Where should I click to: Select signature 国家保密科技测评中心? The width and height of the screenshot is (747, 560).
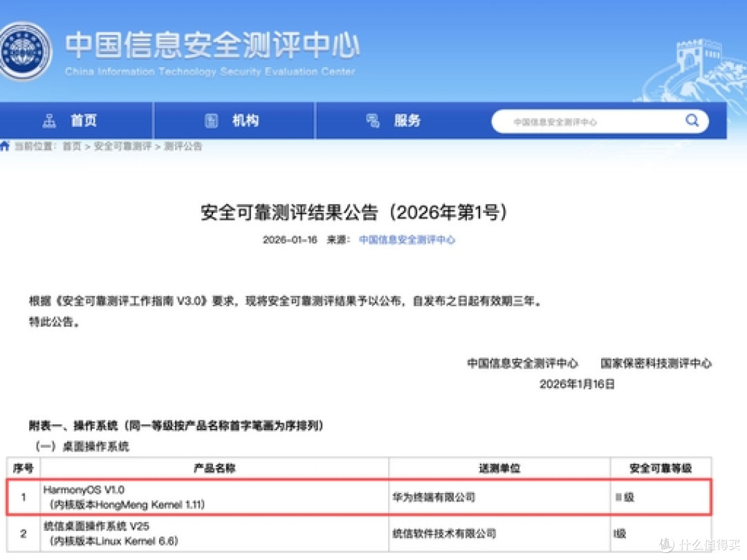(x=656, y=364)
